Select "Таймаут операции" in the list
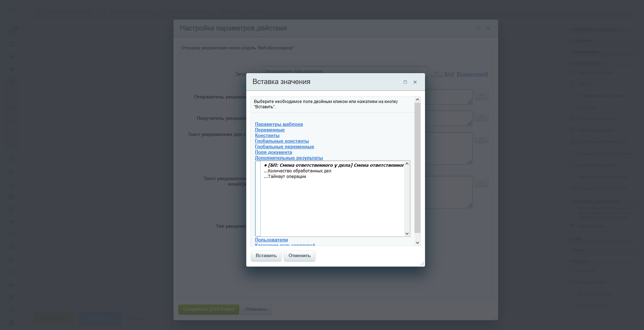 [x=287, y=177]
